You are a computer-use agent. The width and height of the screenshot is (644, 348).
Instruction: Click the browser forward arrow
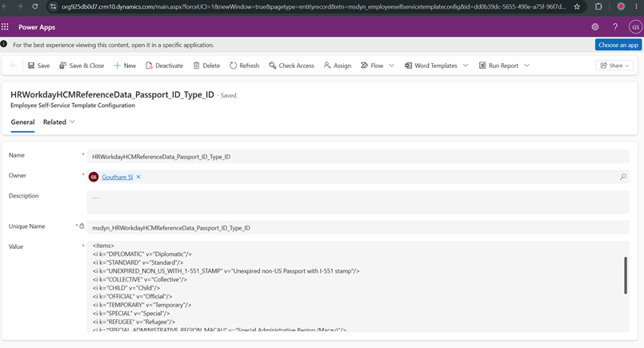19,6
